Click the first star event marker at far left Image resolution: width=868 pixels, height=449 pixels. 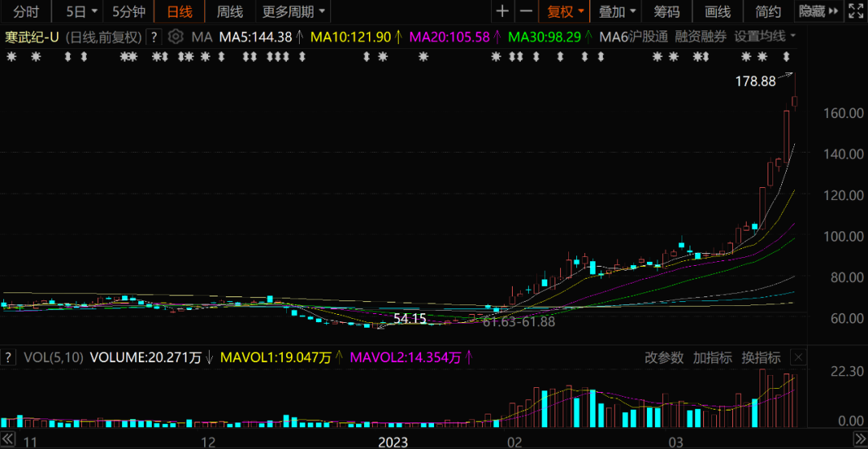click(11, 56)
